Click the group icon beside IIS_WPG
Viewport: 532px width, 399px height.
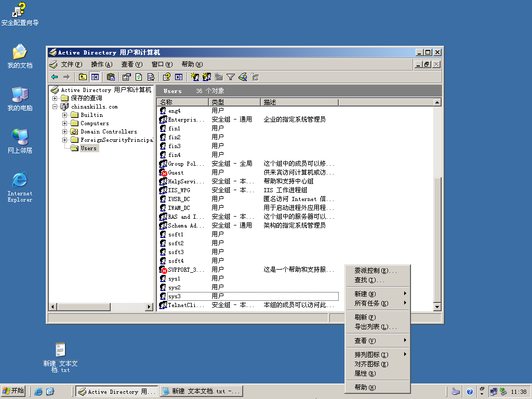click(x=163, y=190)
